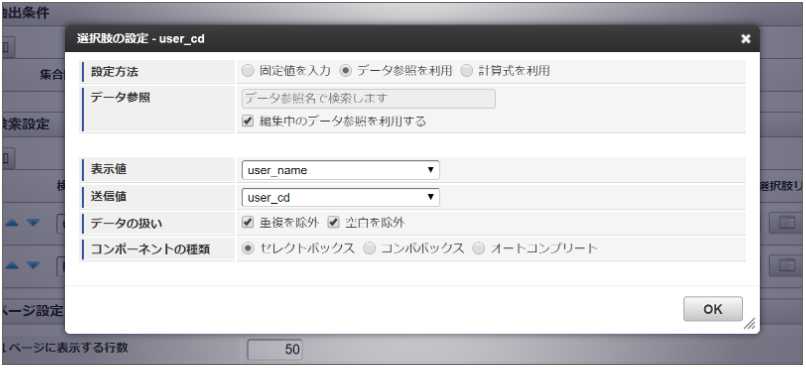Open the 送信値 dropdown showing user_cd

tap(340, 197)
